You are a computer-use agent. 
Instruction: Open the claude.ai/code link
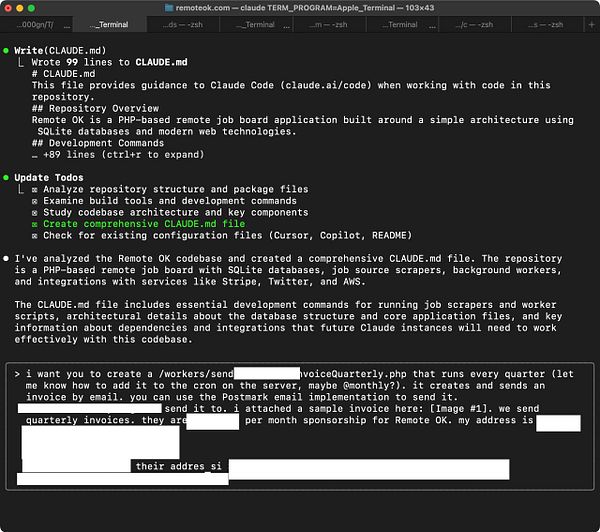coord(326,85)
